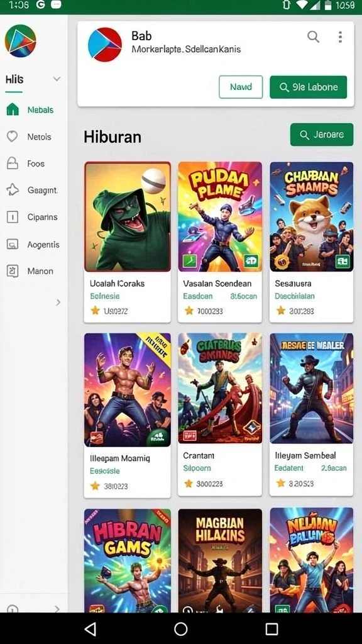Screen dimensions: 362x644
Task: Select the Ciparins sidebar item
Action: pos(34,217)
